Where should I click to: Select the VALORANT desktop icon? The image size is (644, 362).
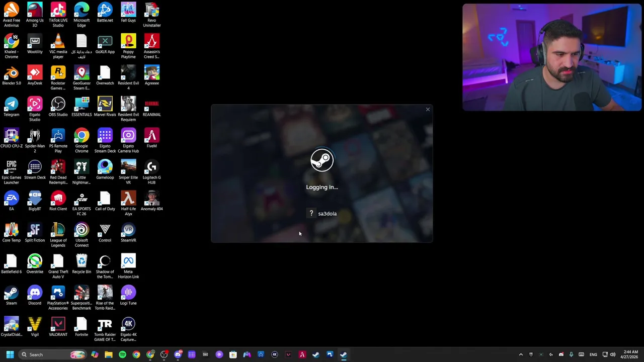click(x=58, y=327)
